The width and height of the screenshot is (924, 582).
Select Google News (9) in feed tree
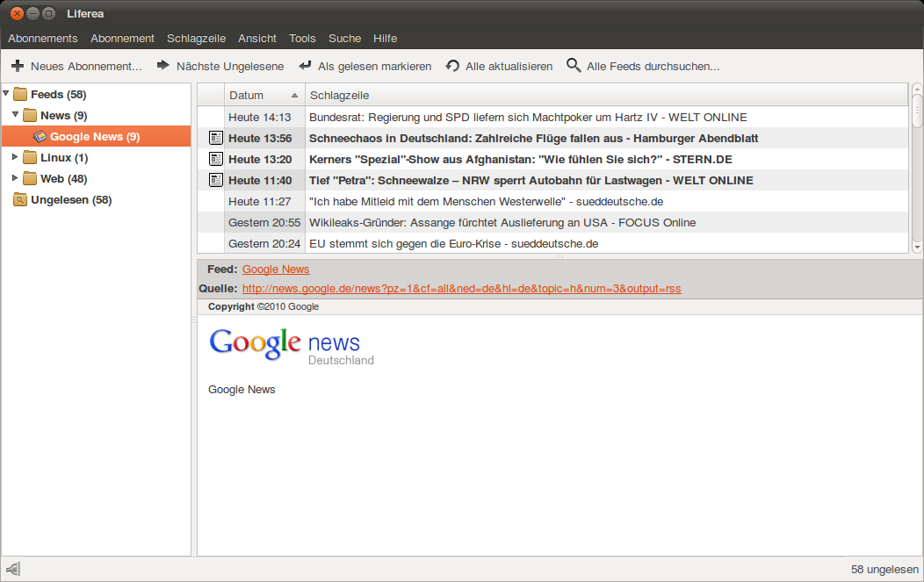click(96, 137)
